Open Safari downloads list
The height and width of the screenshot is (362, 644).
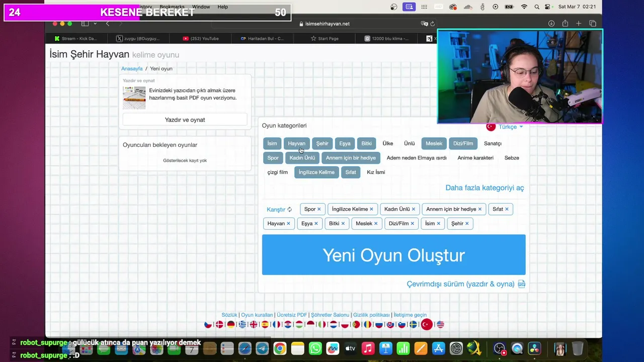551,24
